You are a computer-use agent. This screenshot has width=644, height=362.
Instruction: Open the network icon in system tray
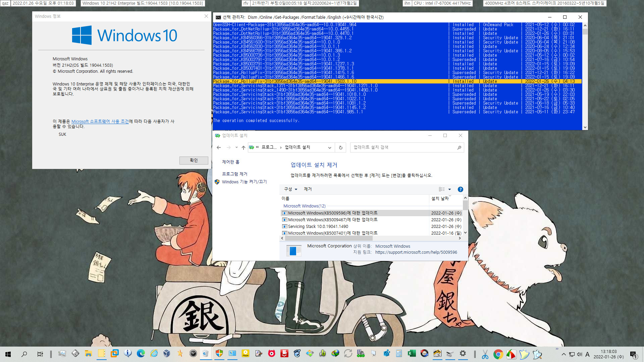click(572, 354)
